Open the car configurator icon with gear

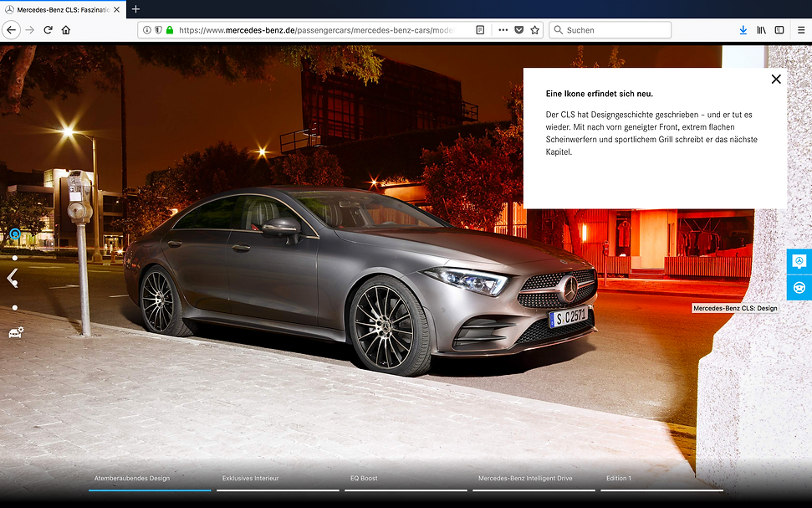(16, 332)
